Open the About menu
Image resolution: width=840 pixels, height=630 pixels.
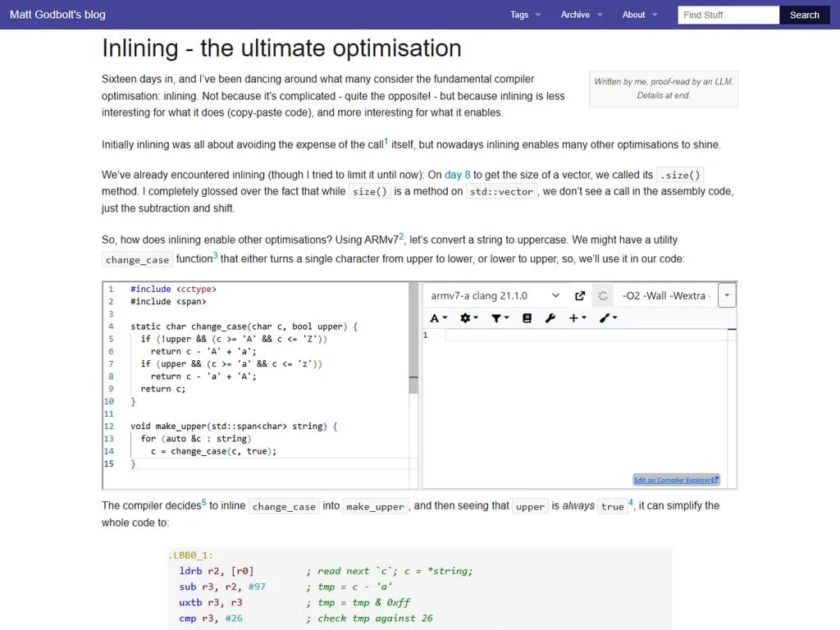click(x=639, y=15)
